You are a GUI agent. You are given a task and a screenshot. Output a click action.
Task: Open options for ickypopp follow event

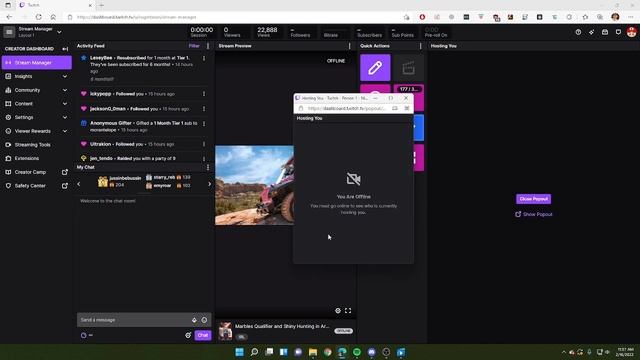pos(204,94)
